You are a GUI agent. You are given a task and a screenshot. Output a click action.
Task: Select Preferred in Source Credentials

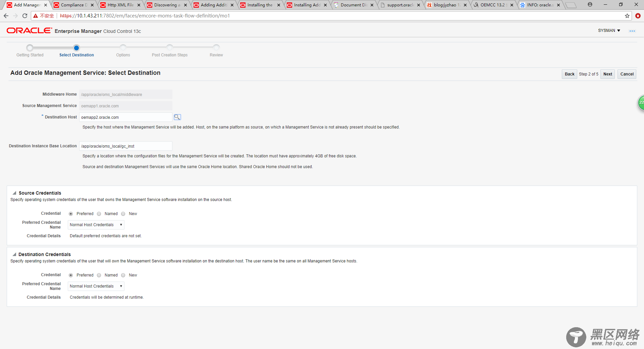[x=71, y=214]
